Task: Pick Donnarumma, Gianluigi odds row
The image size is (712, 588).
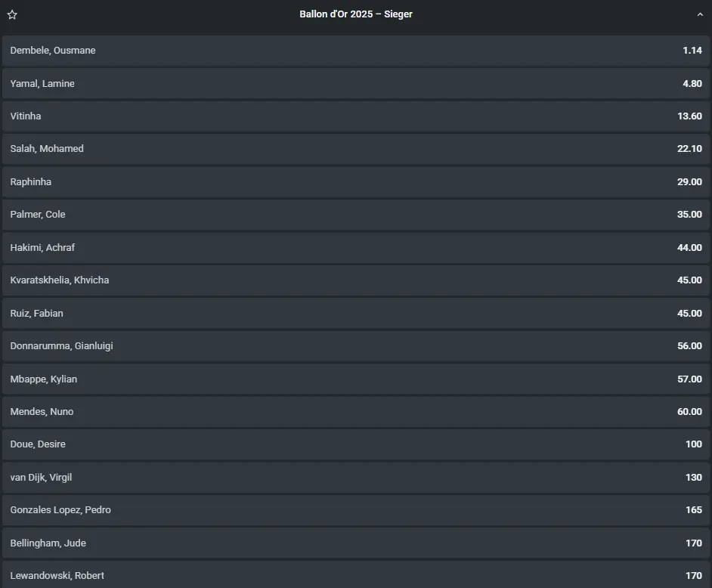Action: [356, 346]
